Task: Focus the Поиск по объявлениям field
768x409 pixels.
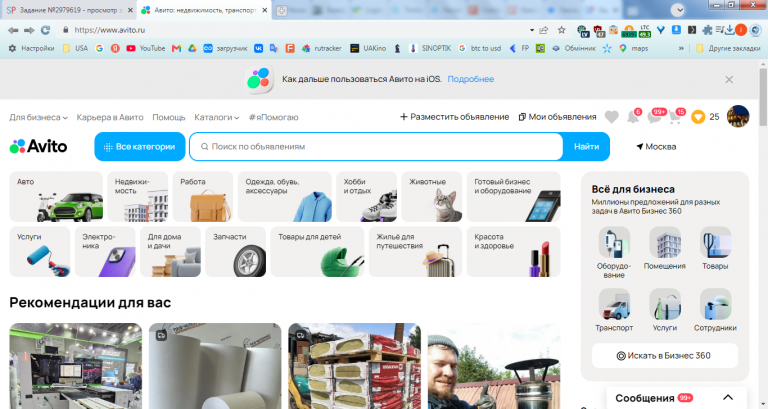Action: click(x=376, y=146)
